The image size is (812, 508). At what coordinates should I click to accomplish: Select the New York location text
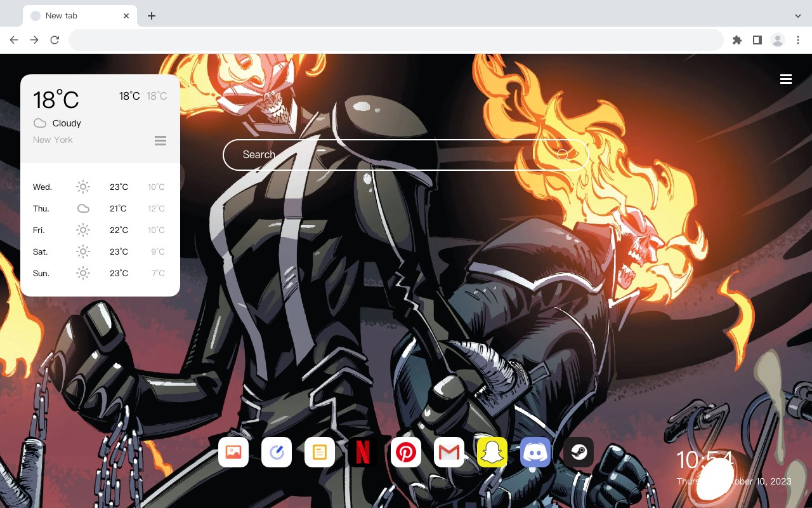[53, 140]
